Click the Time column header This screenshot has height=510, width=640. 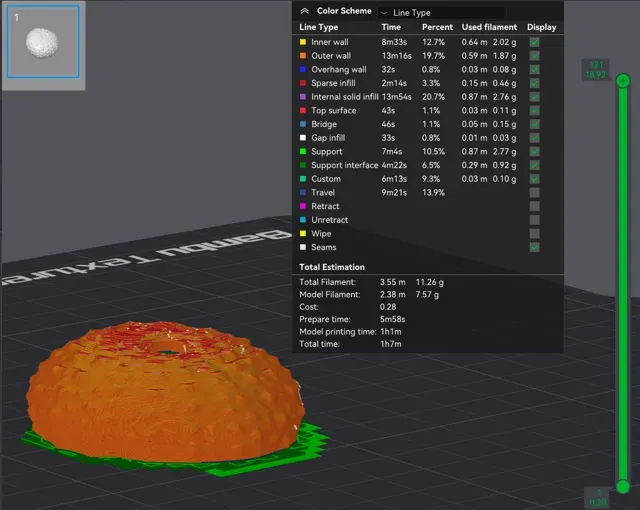(391, 27)
